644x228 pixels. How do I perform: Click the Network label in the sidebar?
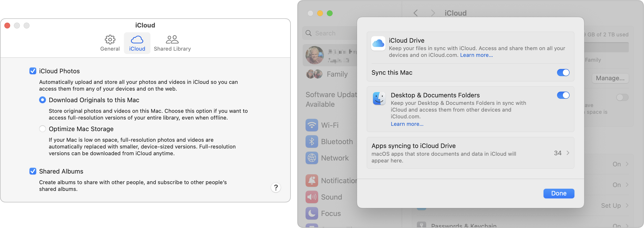click(335, 158)
